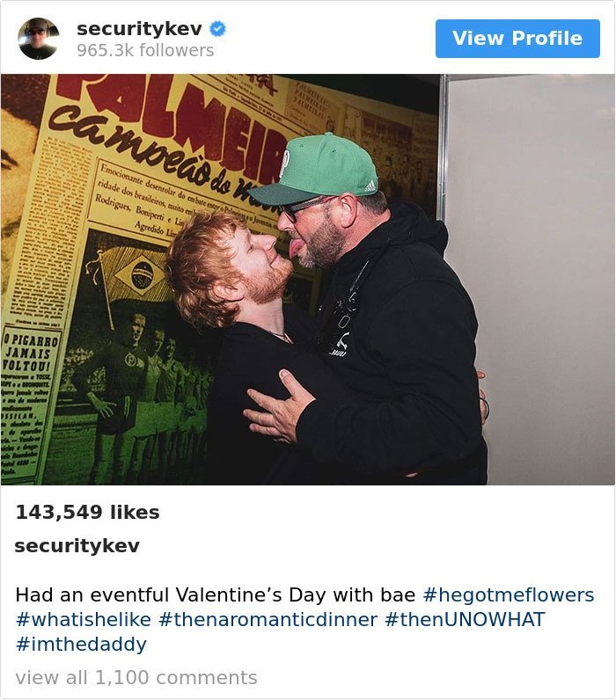Open the #thenUNOWHAT hashtag

[x=465, y=620]
